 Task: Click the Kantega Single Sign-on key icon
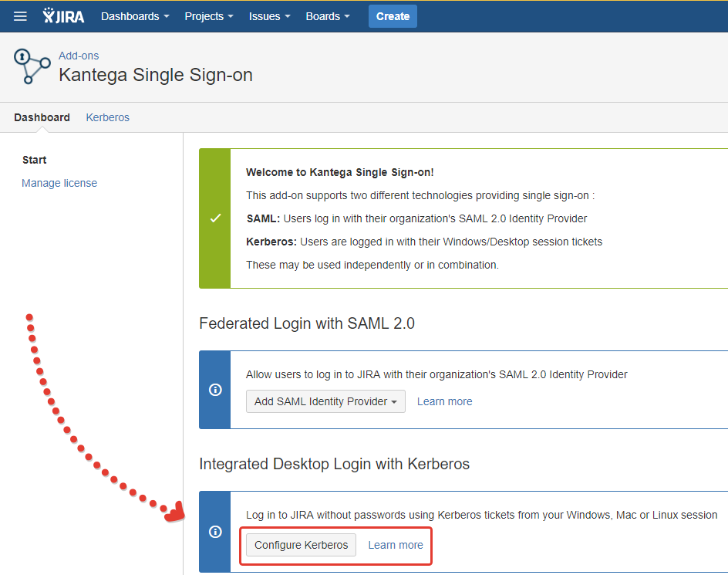[32, 66]
